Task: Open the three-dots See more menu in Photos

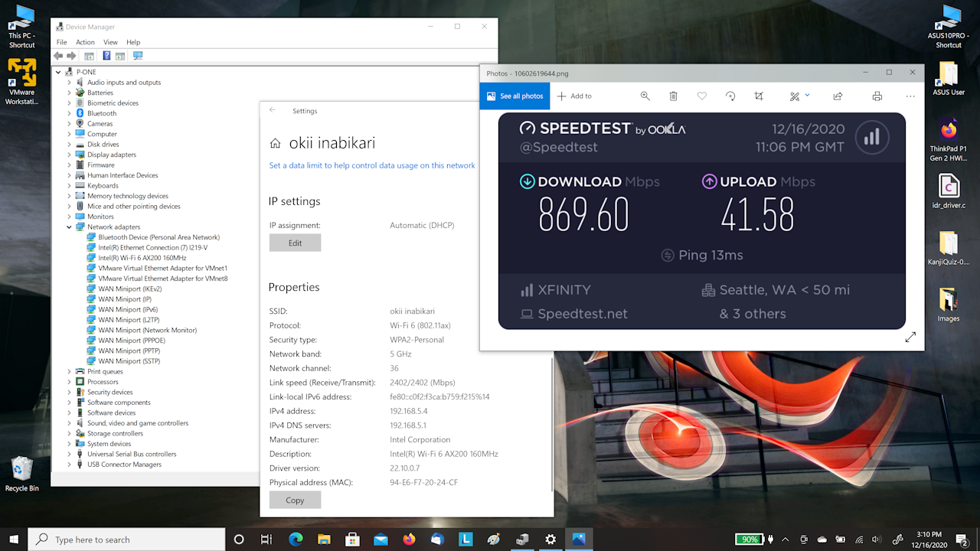Action: [x=910, y=96]
